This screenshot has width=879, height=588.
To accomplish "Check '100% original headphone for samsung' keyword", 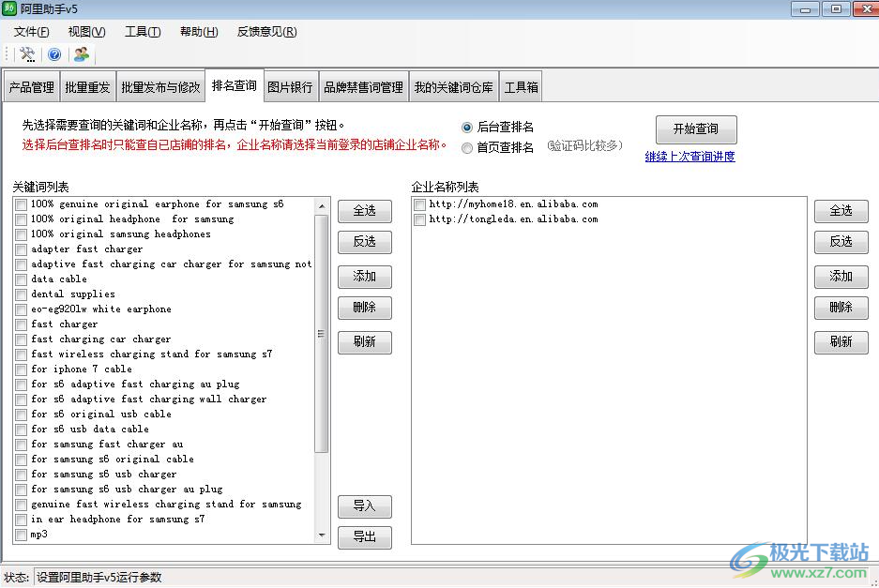I will 22,219.
